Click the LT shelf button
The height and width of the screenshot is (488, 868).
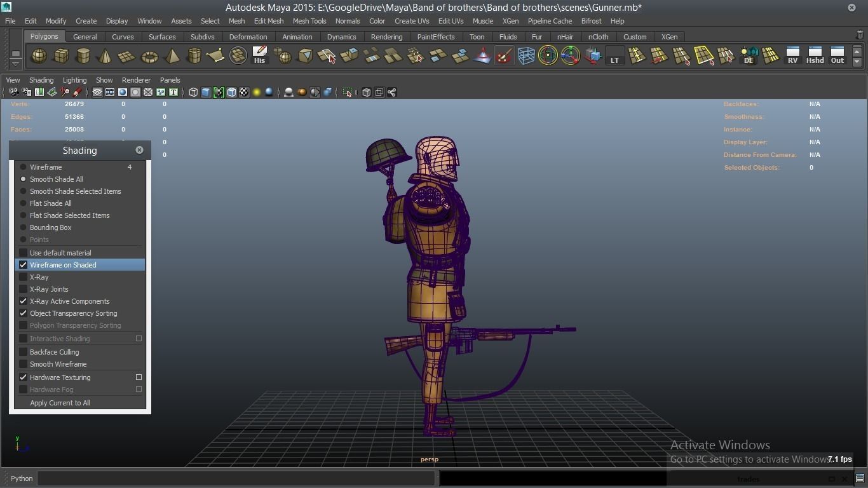[614, 56]
